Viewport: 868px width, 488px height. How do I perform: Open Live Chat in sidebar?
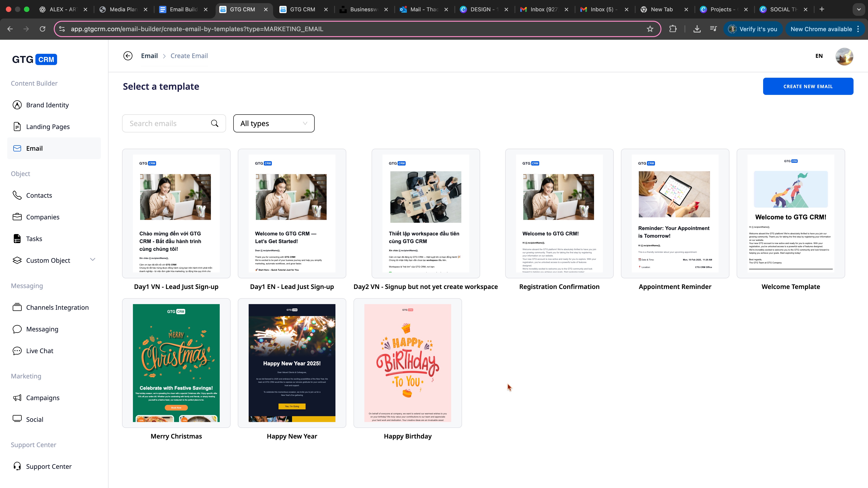point(40,351)
